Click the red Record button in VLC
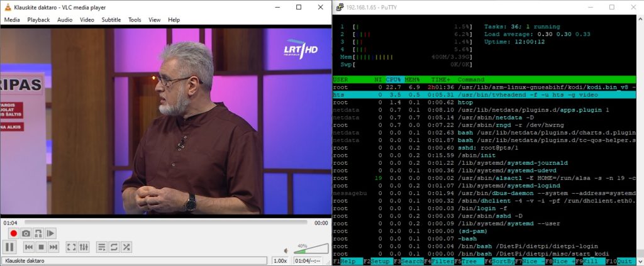Viewport: 644px width, 266px height. (14, 233)
